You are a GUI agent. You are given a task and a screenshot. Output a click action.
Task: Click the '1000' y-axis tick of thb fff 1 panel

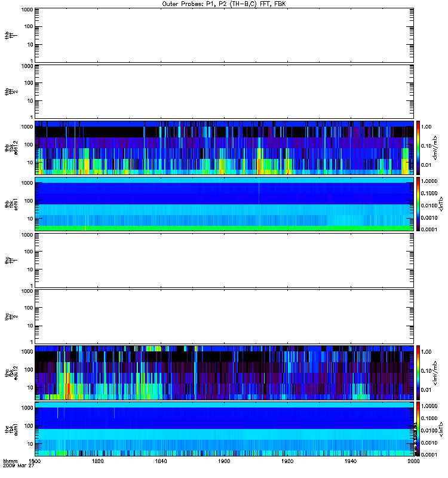[x=27, y=10]
